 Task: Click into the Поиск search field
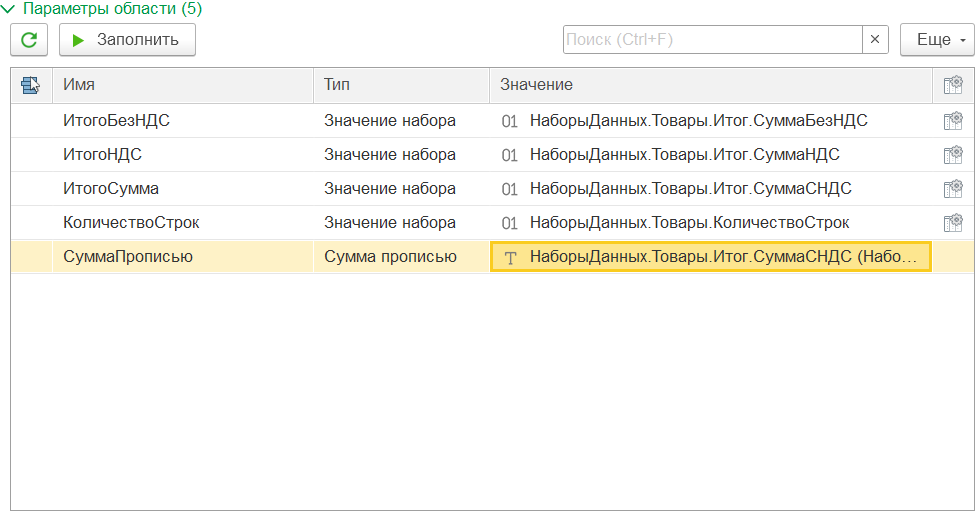711,40
